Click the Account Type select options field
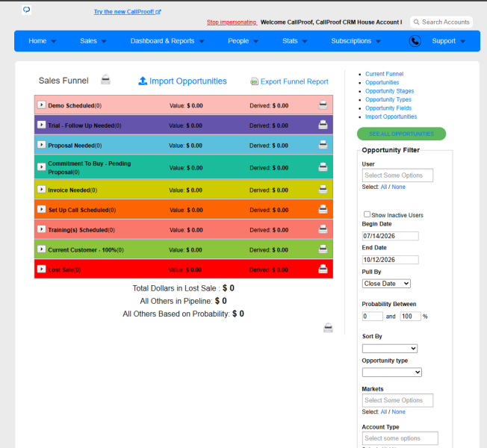 pyautogui.click(x=400, y=438)
